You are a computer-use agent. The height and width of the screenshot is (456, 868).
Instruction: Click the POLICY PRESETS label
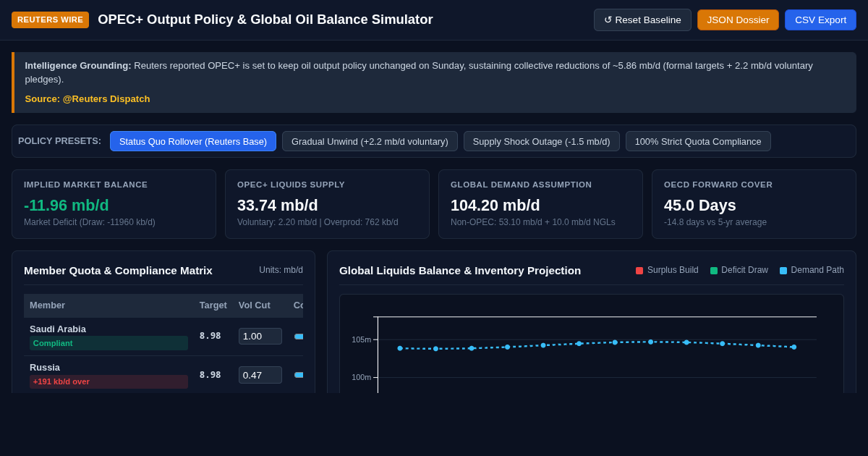pos(59,141)
